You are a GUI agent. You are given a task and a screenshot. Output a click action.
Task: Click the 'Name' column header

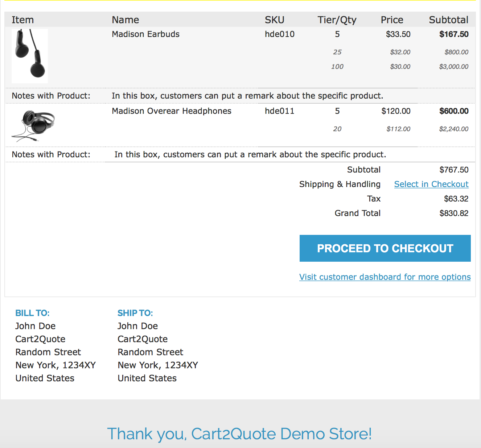pyautogui.click(x=126, y=20)
